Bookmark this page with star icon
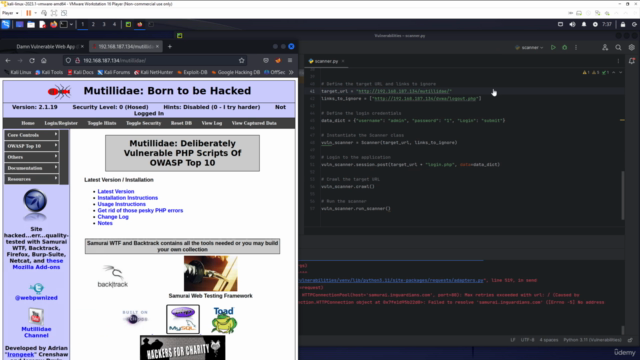The height and width of the screenshot is (360, 640). click(x=242, y=60)
